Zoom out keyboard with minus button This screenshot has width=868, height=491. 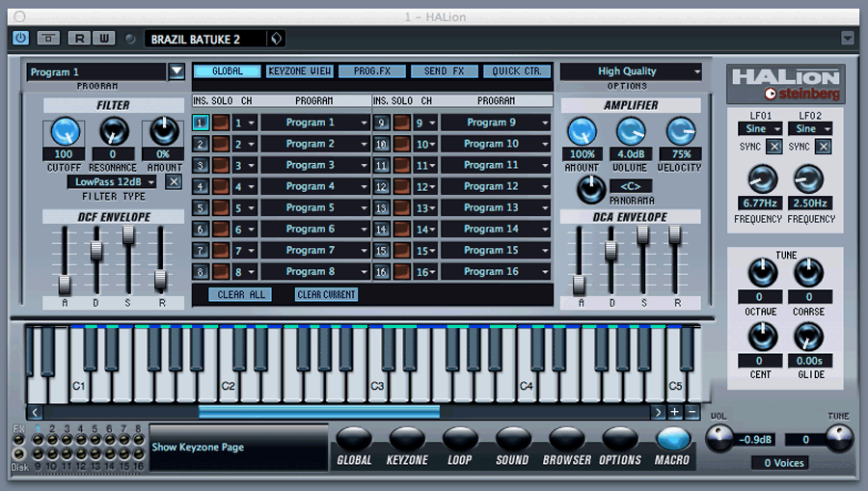click(x=692, y=412)
